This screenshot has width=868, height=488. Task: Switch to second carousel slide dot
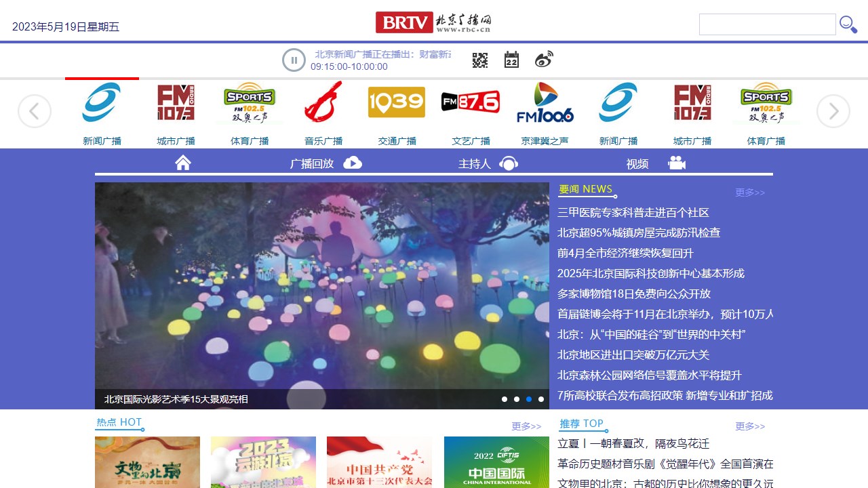(517, 399)
